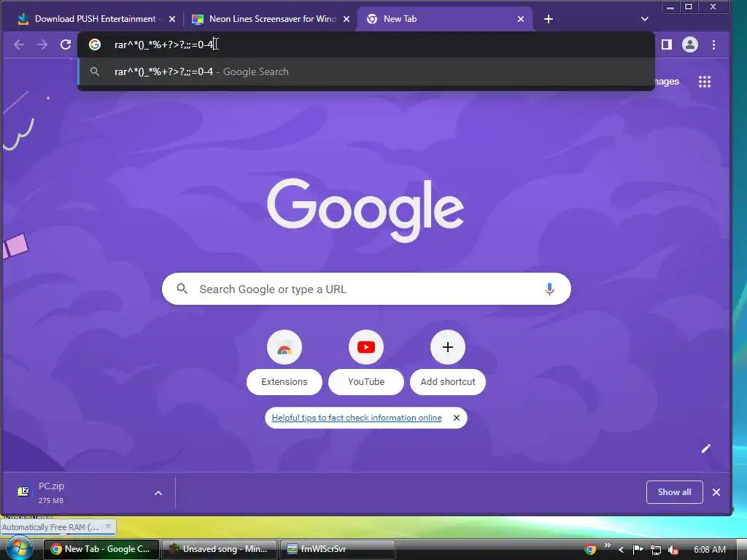Close the Automatically Free RAM tooltip

(108, 526)
